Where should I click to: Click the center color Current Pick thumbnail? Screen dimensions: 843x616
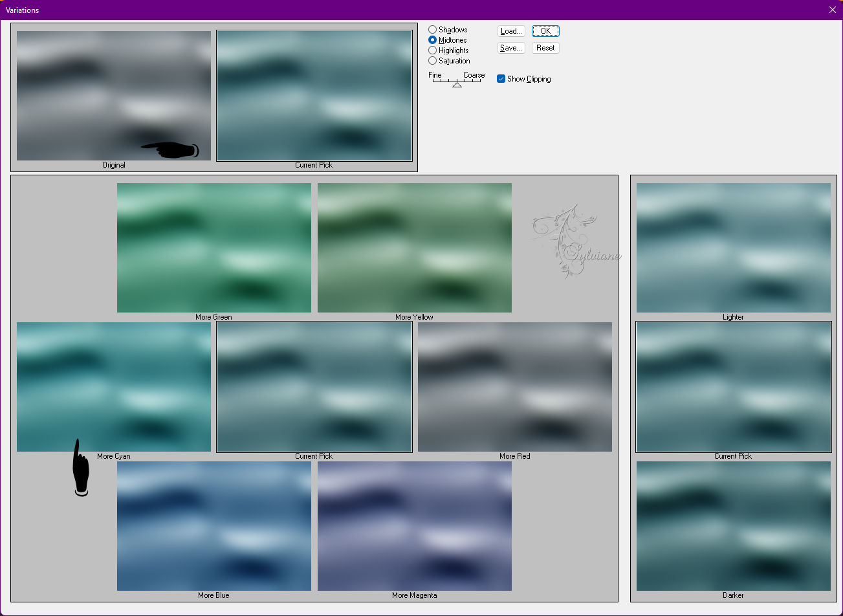[x=314, y=387]
